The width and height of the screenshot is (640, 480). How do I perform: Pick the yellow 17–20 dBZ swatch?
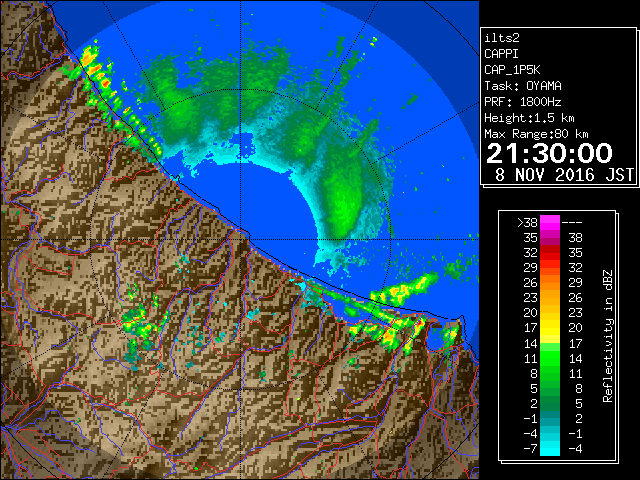tap(550, 328)
